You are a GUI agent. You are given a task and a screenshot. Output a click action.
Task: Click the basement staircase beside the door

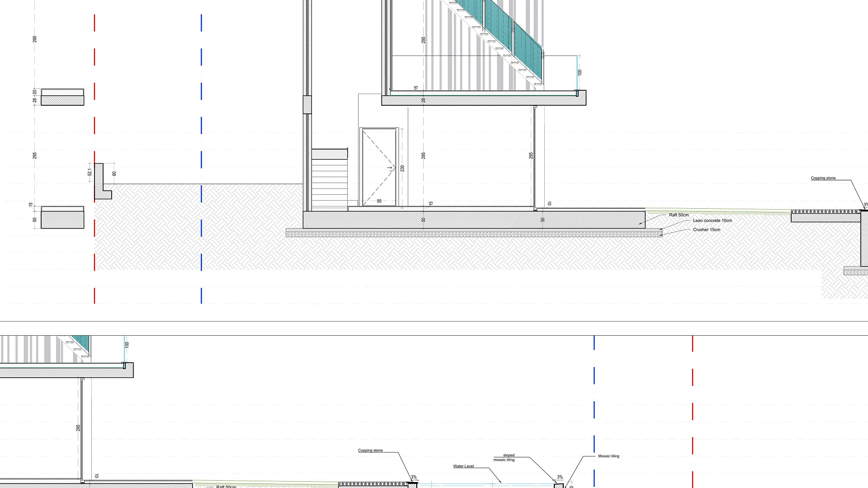coord(330,181)
